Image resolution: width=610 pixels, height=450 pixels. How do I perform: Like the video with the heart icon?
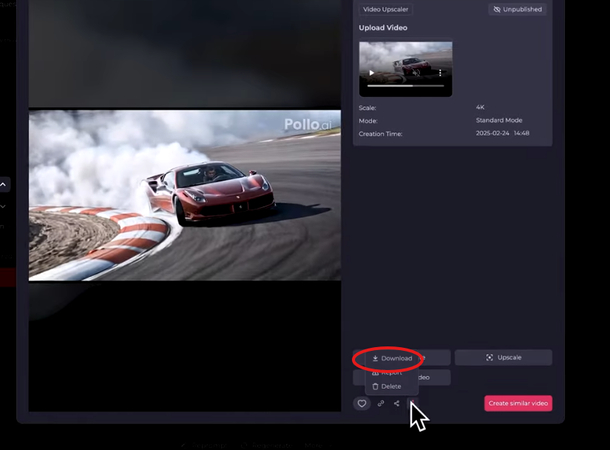pos(362,403)
